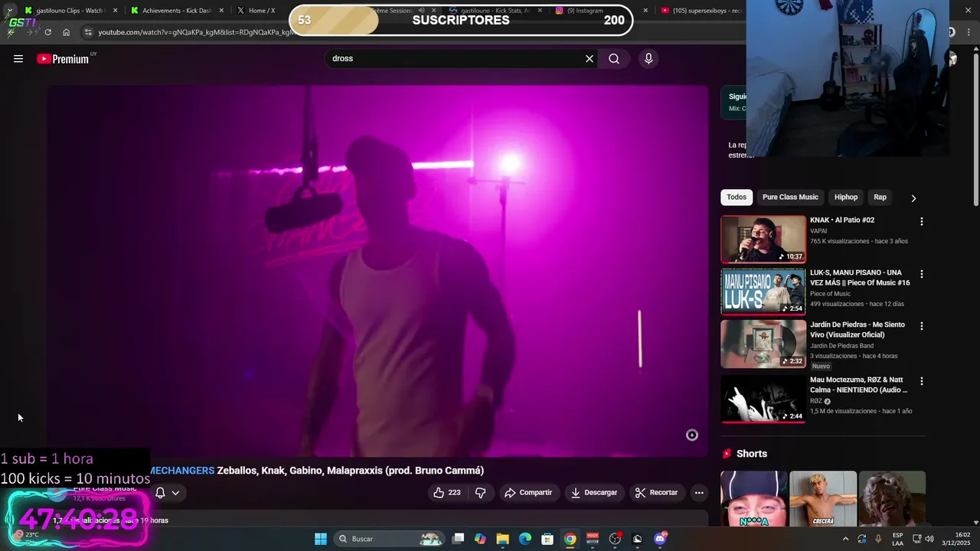Open the YouTube hamburger guide menu
980x551 pixels.
click(18, 59)
